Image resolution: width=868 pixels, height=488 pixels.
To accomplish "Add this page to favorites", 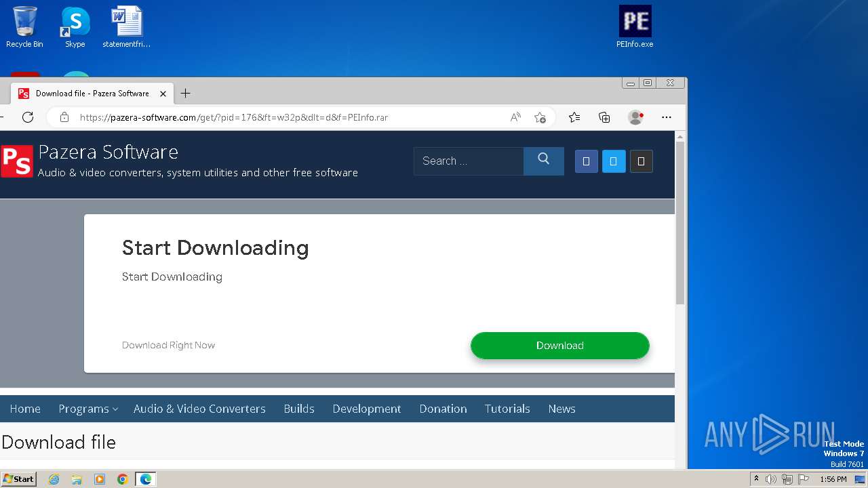I will (x=540, y=117).
